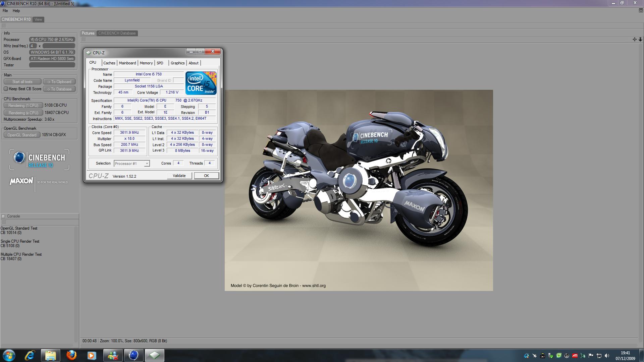The image size is (644, 362).
Task: Open the About tab in CPU-Z
Action: coord(194,63)
